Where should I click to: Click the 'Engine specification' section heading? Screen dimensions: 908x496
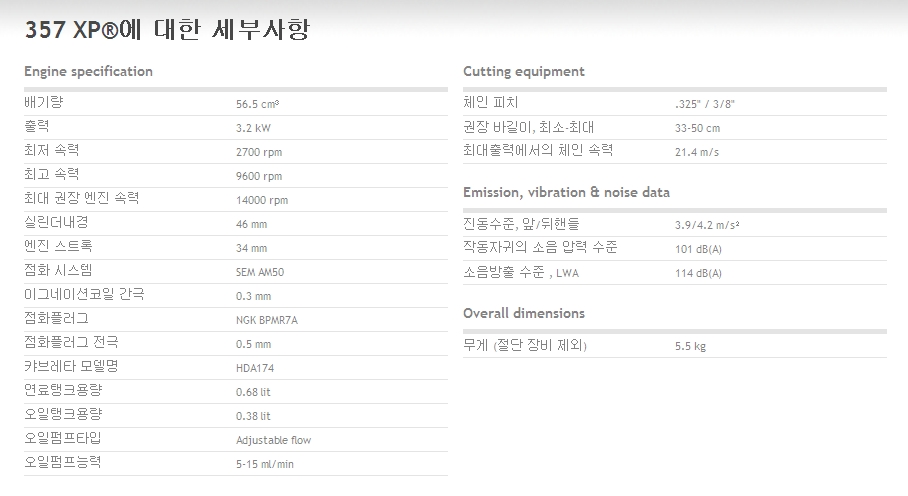tap(89, 72)
